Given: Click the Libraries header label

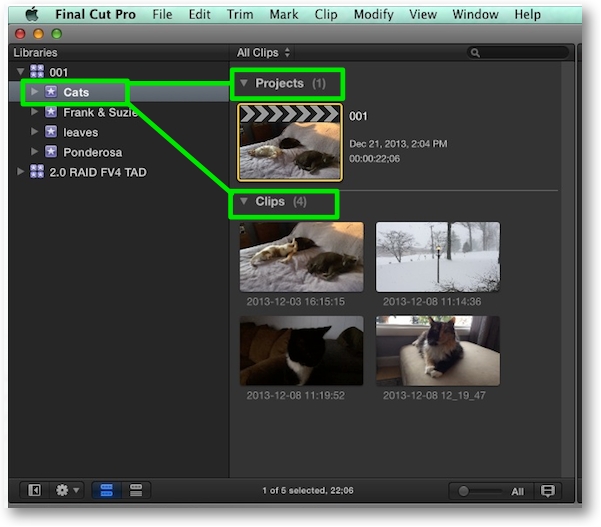Looking at the screenshot, I should coord(35,53).
